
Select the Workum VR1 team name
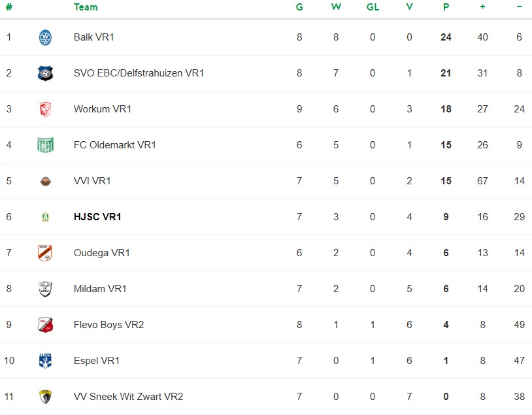click(103, 109)
